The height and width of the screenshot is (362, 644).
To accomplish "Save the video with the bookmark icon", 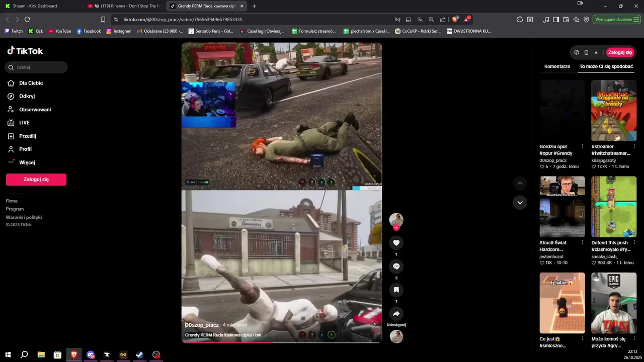I will (396, 290).
